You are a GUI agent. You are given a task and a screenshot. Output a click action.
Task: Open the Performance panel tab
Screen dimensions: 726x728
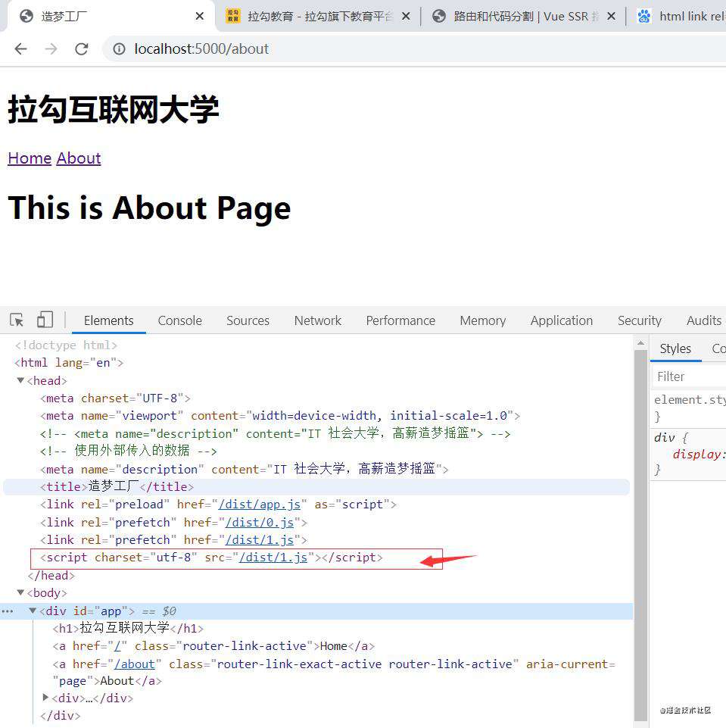[x=400, y=320]
